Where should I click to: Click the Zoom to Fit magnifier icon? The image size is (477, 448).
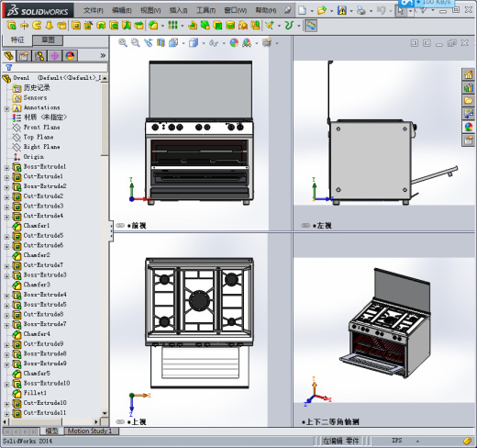tap(123, 43)
